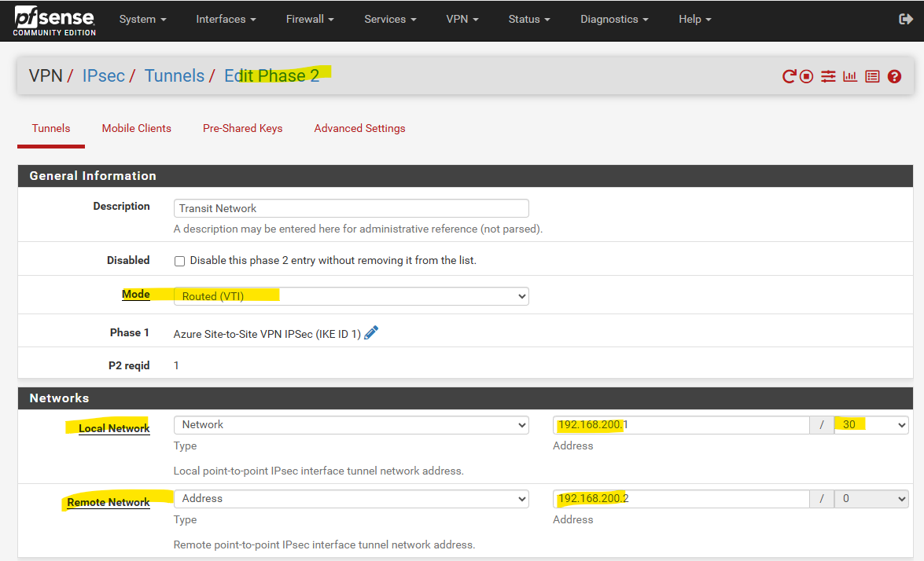Viewport: 924px width, 561px height.
Task: Open Local Network type dropdown
Action: (x=352, y=425)
